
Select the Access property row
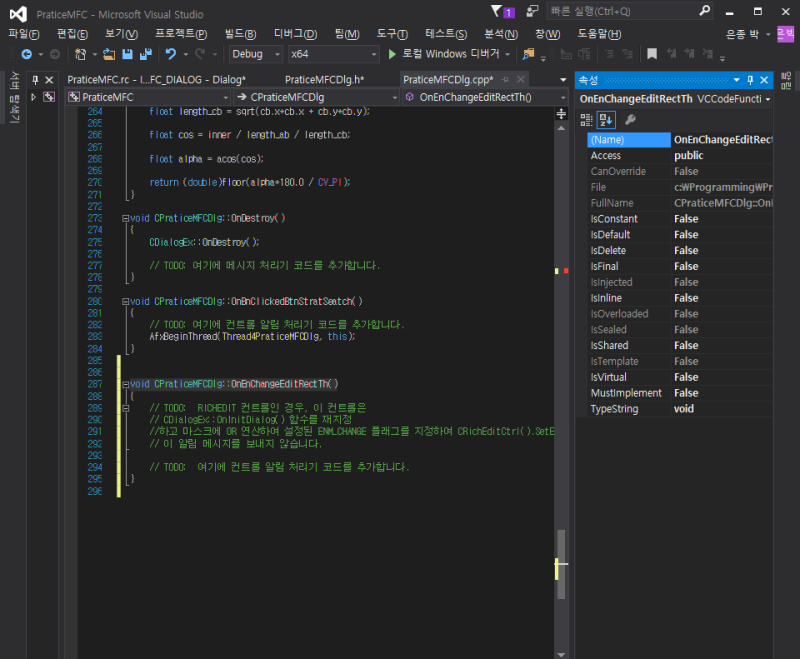tap(681, 156)
